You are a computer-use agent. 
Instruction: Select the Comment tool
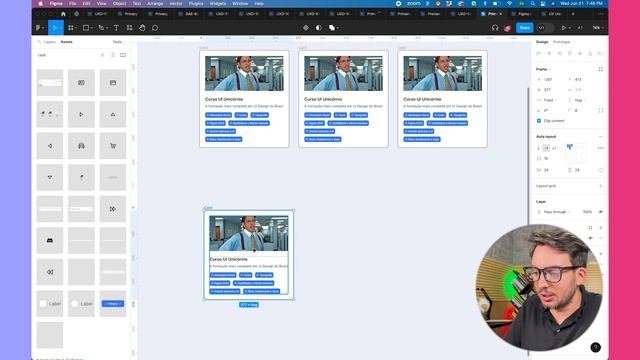pos(155,28)
